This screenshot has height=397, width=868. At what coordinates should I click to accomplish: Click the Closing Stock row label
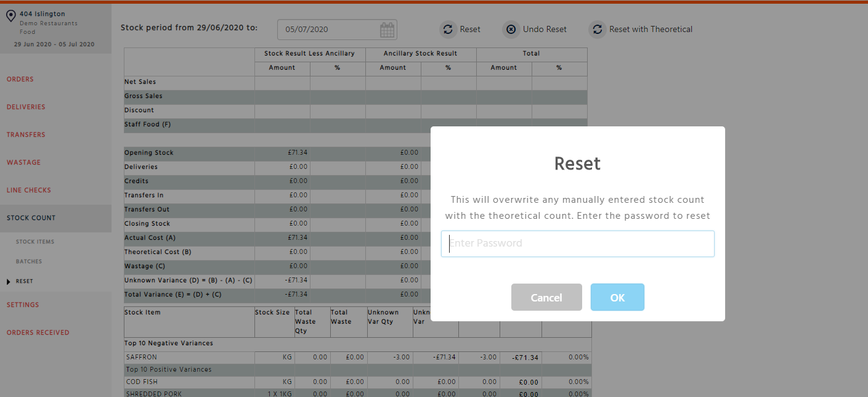[147, 224]
